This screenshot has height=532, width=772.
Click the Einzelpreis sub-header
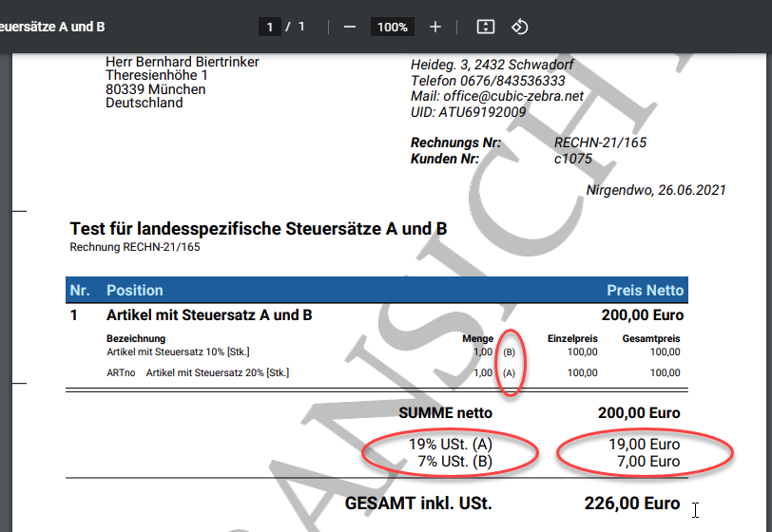click(572, 338)
